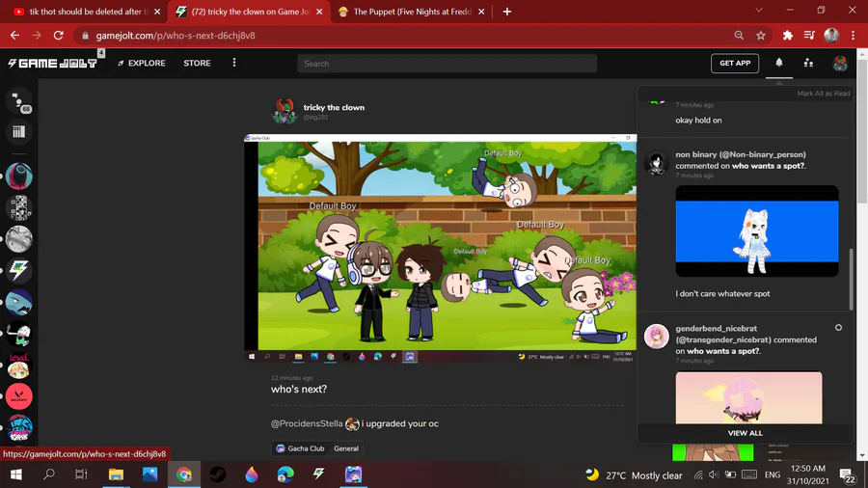Open the Gacha Club community tag
Screen dimensions: 868x488
point(300,448)
